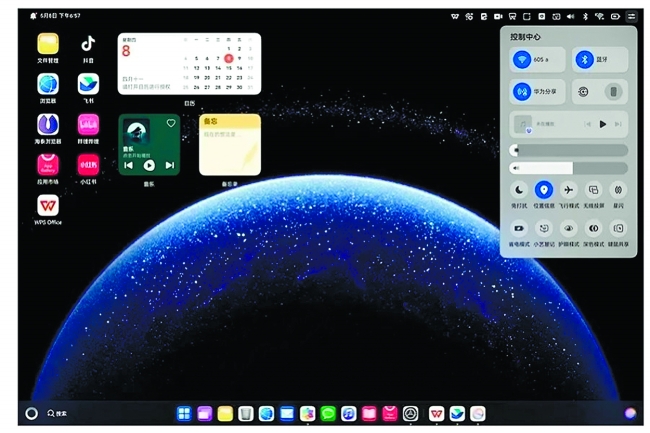This screenshot has height=433, width=650.
Task: Click the WPS icon in status bar
Action: click(x=455, y=17)
